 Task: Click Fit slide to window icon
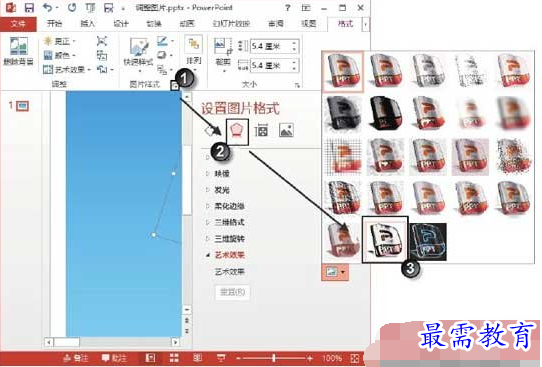[x=354, y=358]
